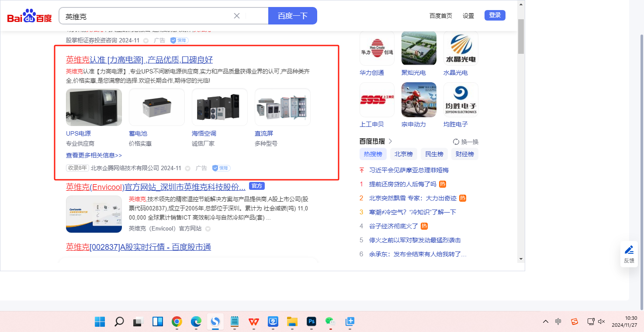Click the 登录 login button

495,15
